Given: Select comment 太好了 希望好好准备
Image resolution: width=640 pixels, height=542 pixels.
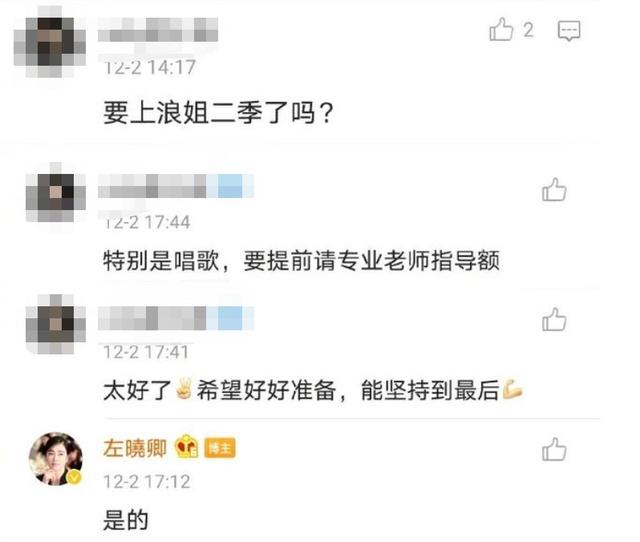Looking at the screenshot, I should [313, 390].
